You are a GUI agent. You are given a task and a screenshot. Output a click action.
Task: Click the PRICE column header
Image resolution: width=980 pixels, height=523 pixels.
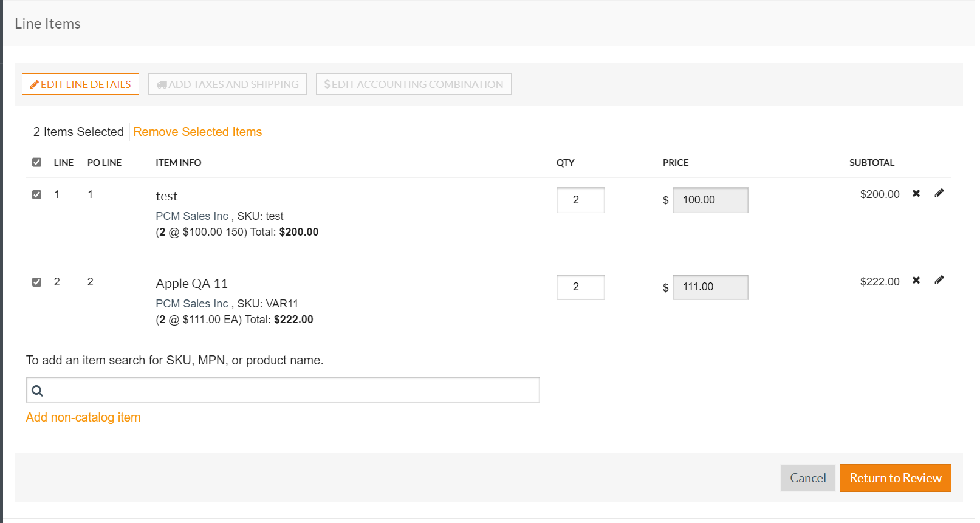pyautogui.click(x=676, y=163)
